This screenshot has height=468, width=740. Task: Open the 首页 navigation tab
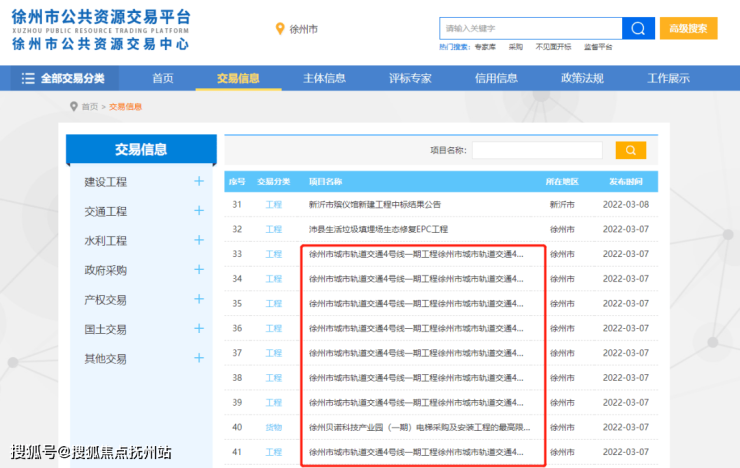162,78
